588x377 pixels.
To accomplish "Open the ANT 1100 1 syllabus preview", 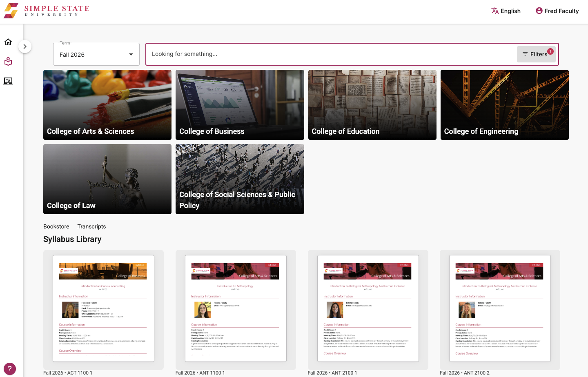I will [x=236, y=310].
